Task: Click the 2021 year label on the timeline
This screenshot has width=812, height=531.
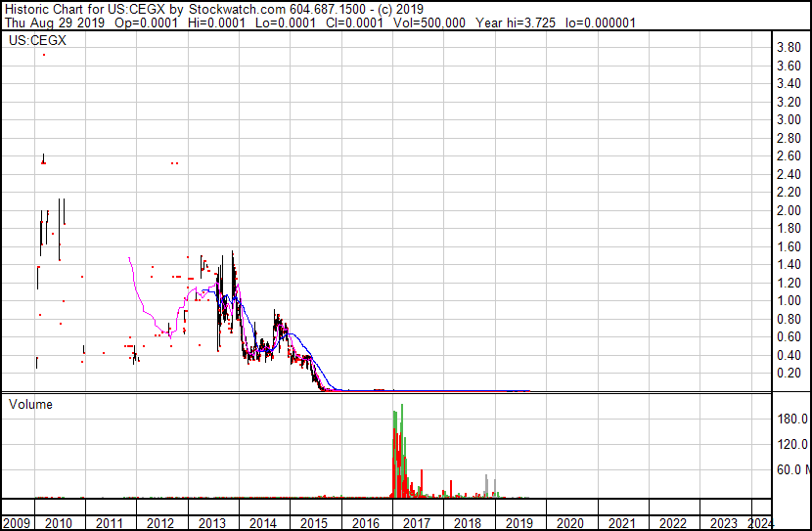Action: [621, 523]
